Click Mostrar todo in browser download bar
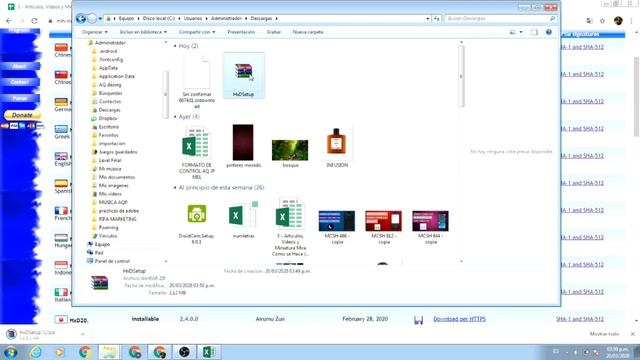This screenshot has width=640, height=360. point(604,334)
